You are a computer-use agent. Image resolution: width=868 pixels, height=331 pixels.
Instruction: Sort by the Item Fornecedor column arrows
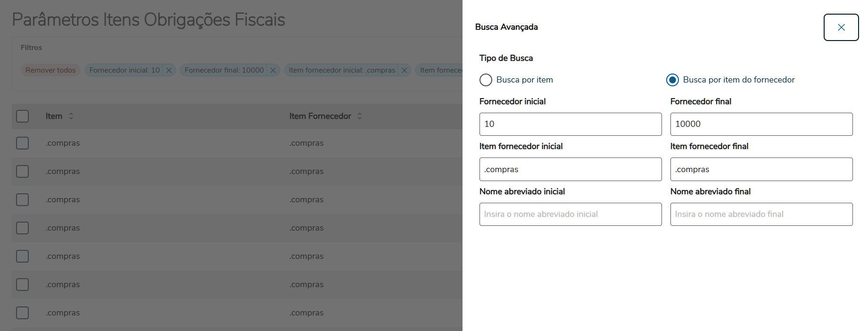360,116
